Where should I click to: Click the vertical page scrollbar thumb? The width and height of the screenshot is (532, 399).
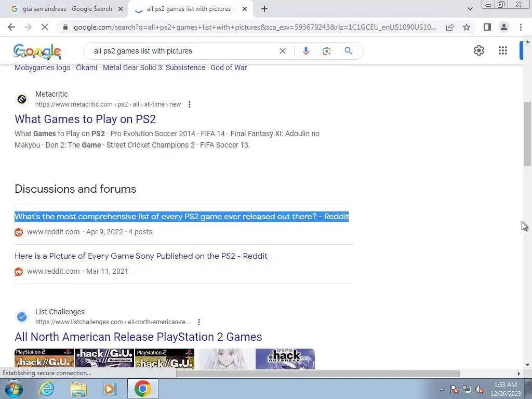pyautogui.click(x=527, y=134)
